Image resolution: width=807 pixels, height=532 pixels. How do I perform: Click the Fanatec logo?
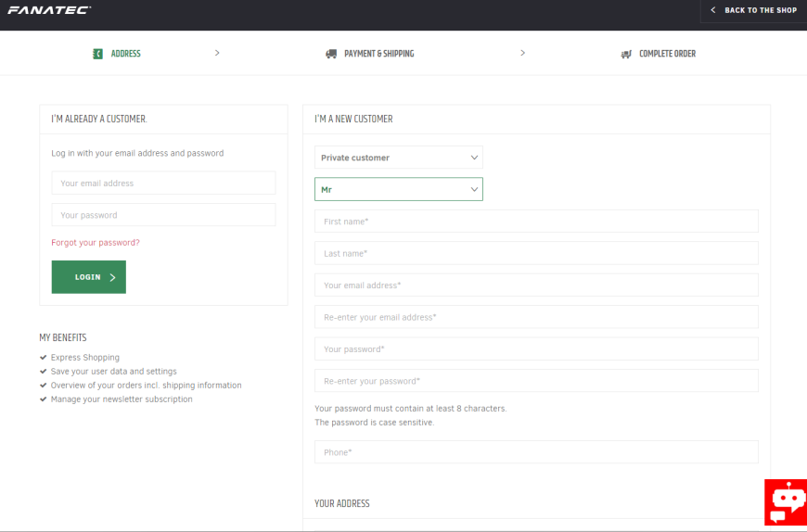(49, 10)
